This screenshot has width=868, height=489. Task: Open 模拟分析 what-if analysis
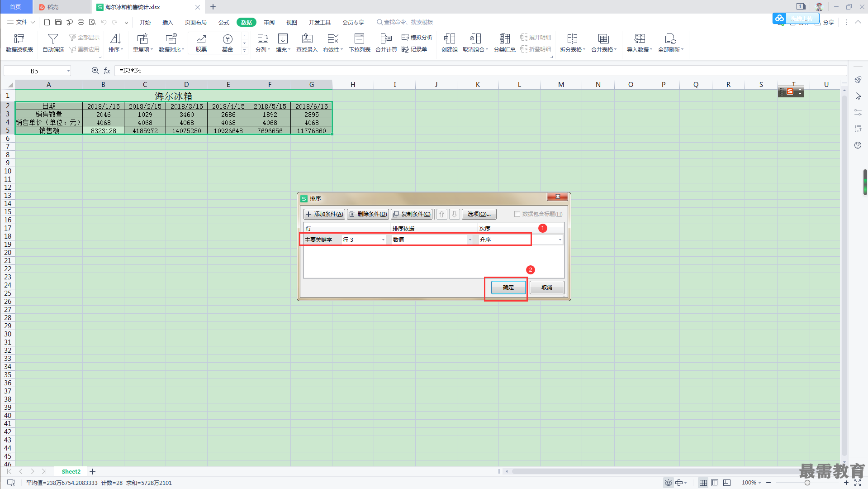pos(417,37)
